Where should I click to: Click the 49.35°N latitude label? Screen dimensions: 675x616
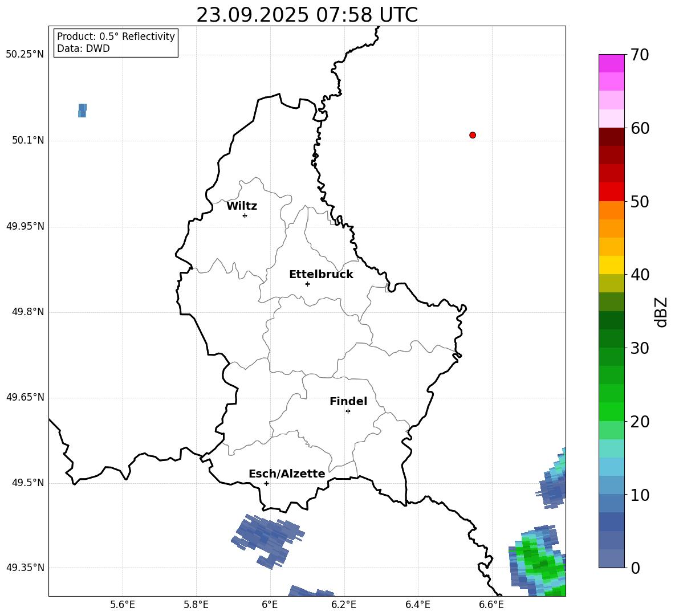[x=25, y=568]
